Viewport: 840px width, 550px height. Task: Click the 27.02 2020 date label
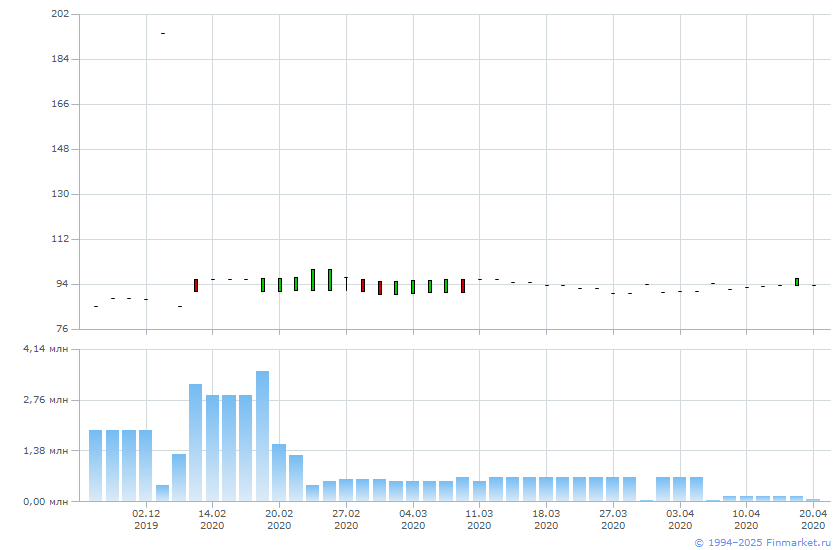346,519
